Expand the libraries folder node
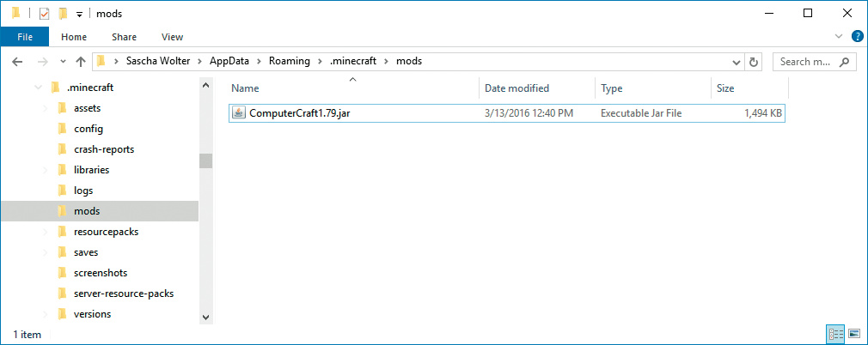Image resolution: width=868 pixels, height=345 pixels. 46,170
